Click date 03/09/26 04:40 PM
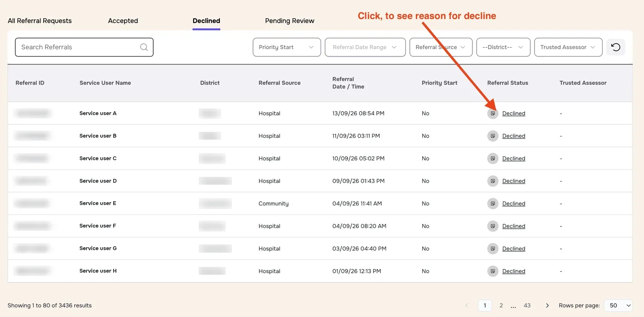 tap(359, 249)
